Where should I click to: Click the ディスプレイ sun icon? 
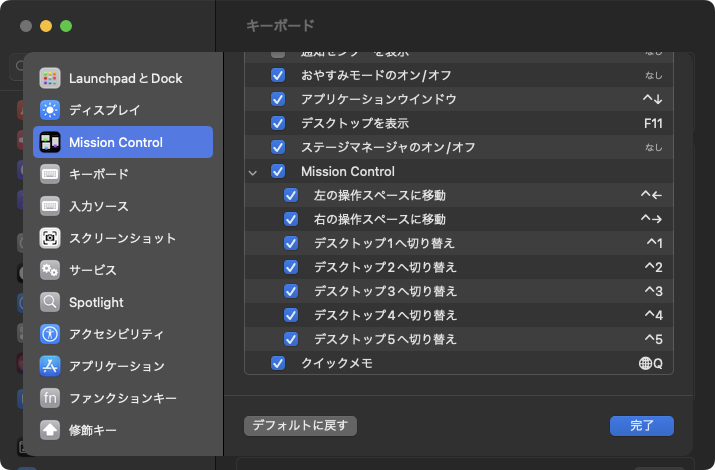click(x=51, y=110)
